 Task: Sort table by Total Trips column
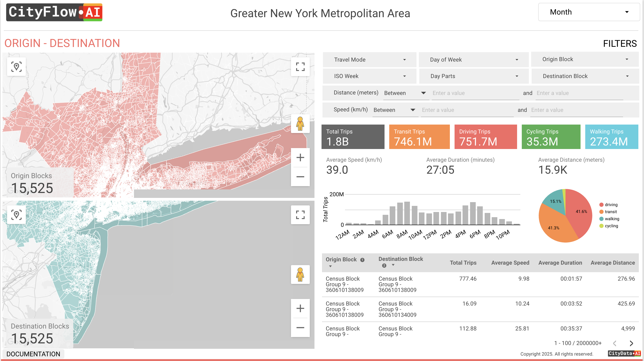coord(463,263)
